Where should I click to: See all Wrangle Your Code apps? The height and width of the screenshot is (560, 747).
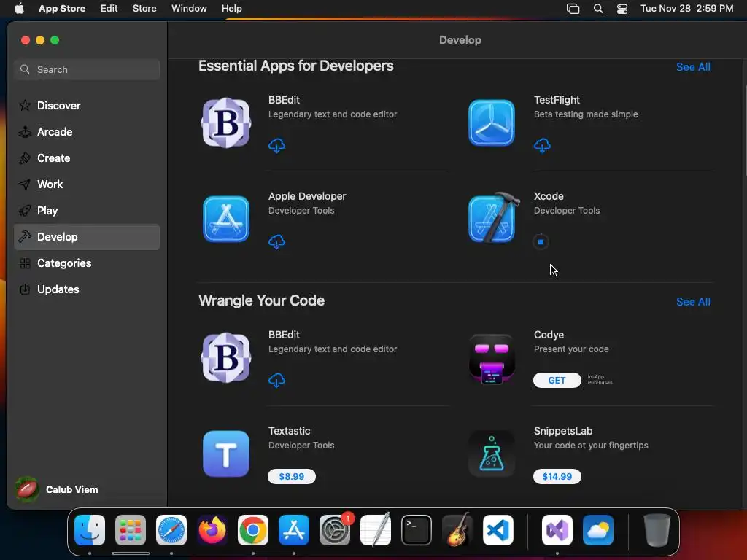(693, 302)
